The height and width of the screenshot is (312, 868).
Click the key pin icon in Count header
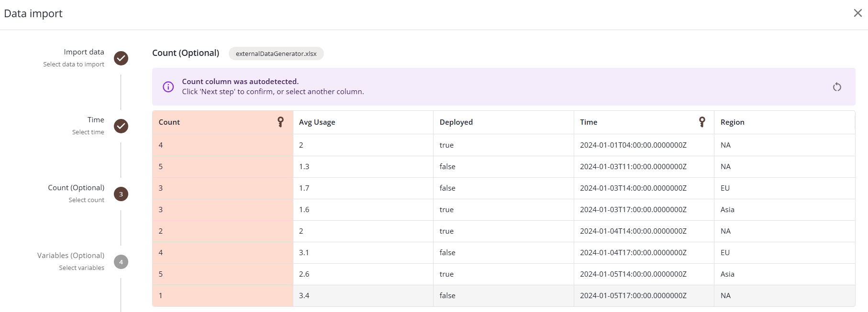click(x=280, y=122)
